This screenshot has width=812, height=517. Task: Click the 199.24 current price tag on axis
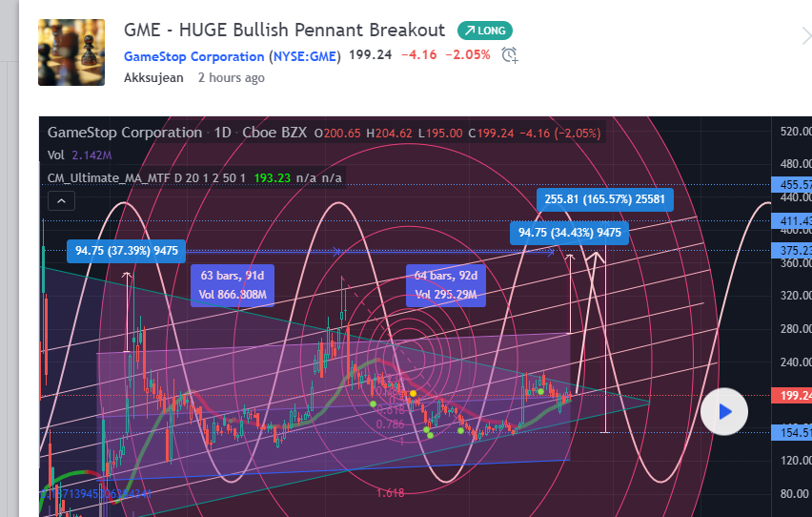click(792, 396)
